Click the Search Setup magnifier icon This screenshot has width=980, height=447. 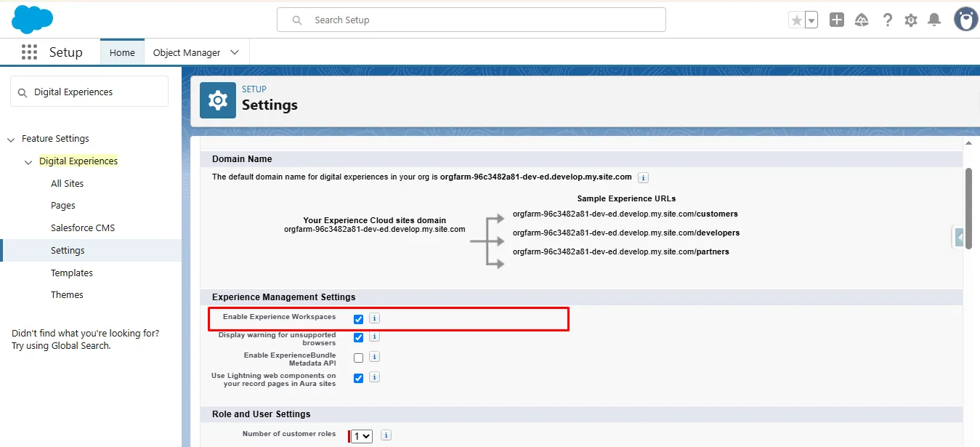click(x=297, y=20)
